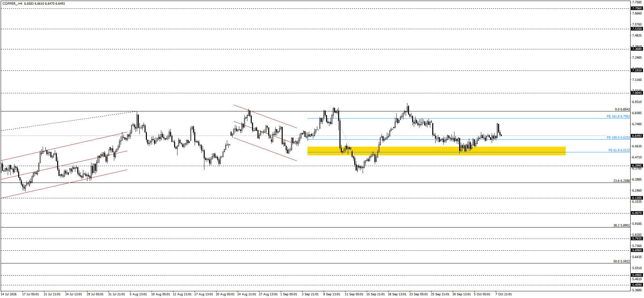Click the FE 161.8 6.7952 expansion label

(618, 116)
